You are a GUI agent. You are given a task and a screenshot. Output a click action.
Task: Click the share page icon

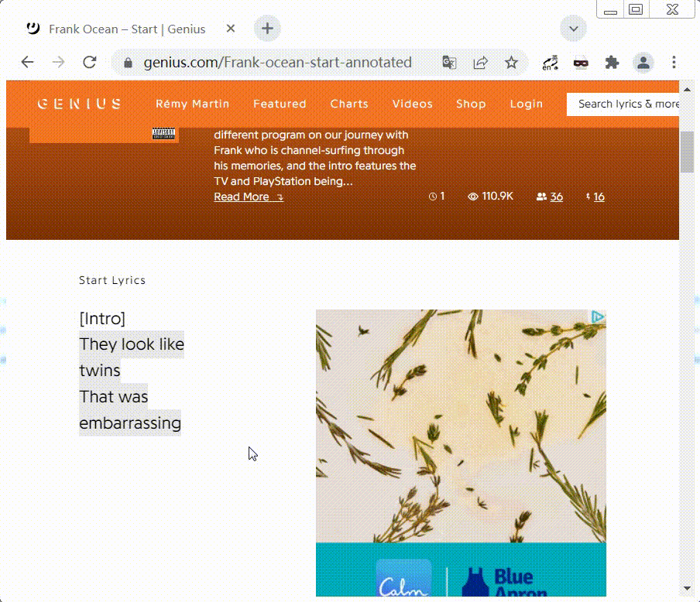tap(480, 63)
